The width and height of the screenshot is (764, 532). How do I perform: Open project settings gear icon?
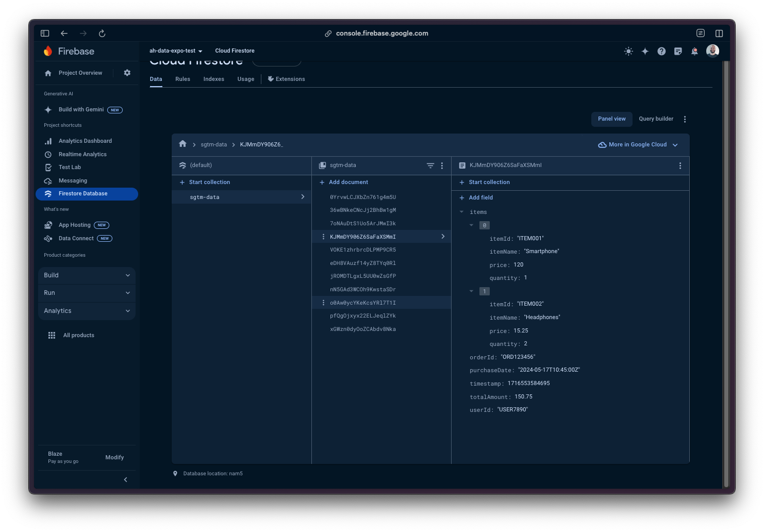click(127, 73)
